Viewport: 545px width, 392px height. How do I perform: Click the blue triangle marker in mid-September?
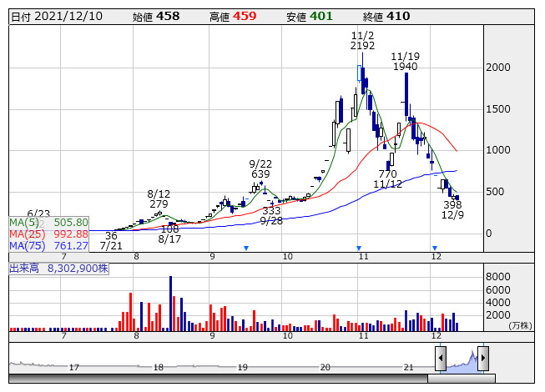pyautogui.click(x=245, y=248)
